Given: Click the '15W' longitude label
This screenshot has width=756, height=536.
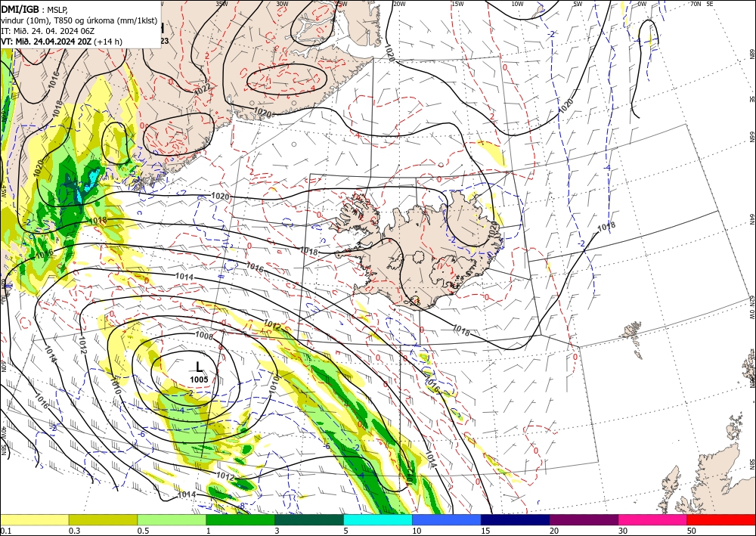Looking at the screenshot, I should [x=457, y=4].
